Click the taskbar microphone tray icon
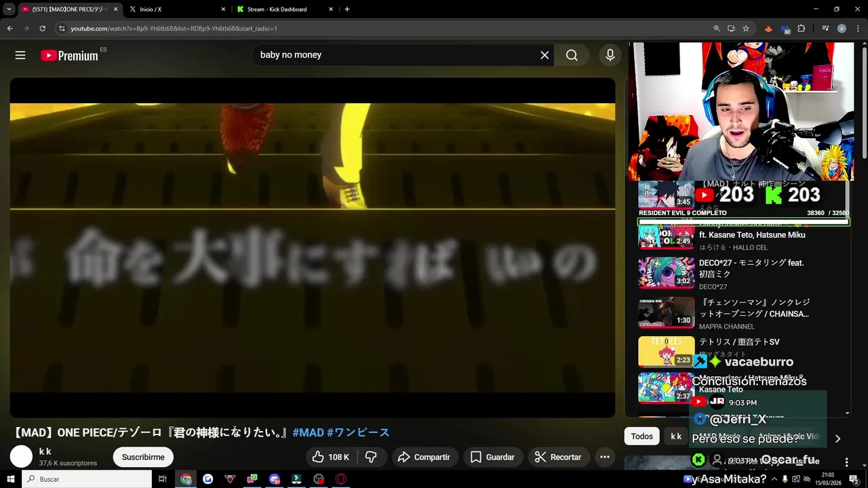 tap(785, 479)
